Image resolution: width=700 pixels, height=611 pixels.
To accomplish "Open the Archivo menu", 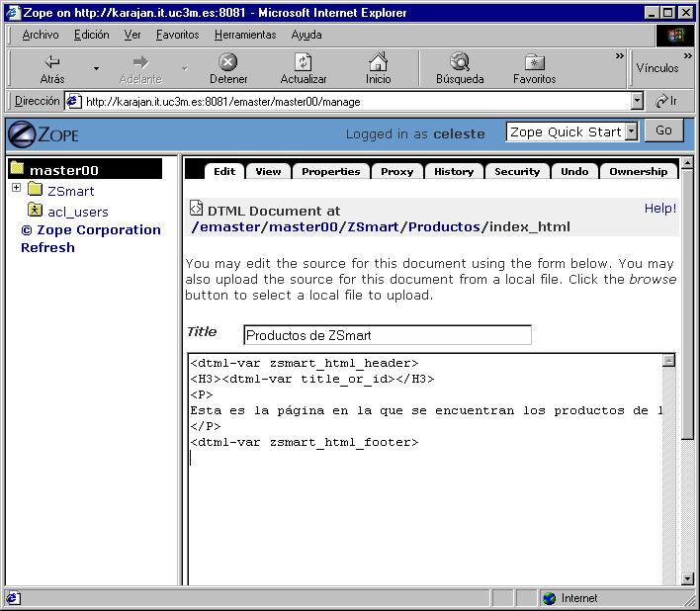I will 41,35.
